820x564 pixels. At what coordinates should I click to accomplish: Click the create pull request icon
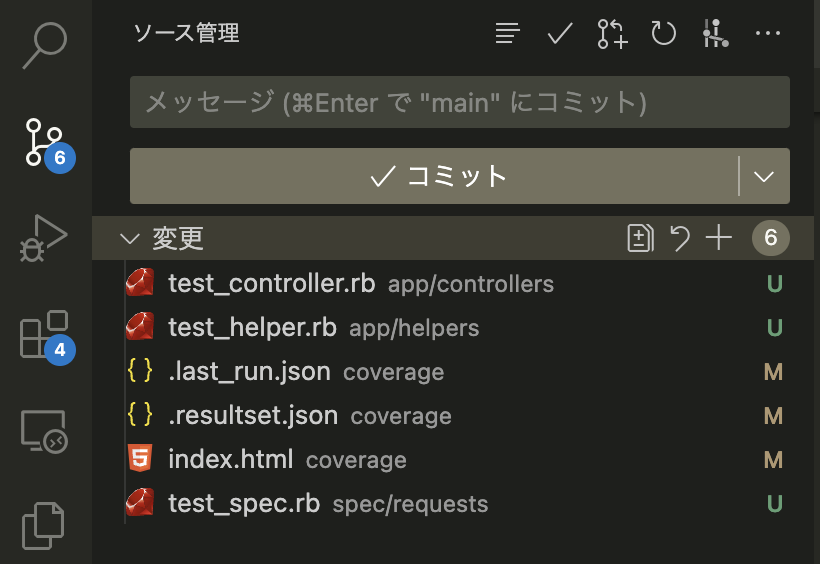612,33
